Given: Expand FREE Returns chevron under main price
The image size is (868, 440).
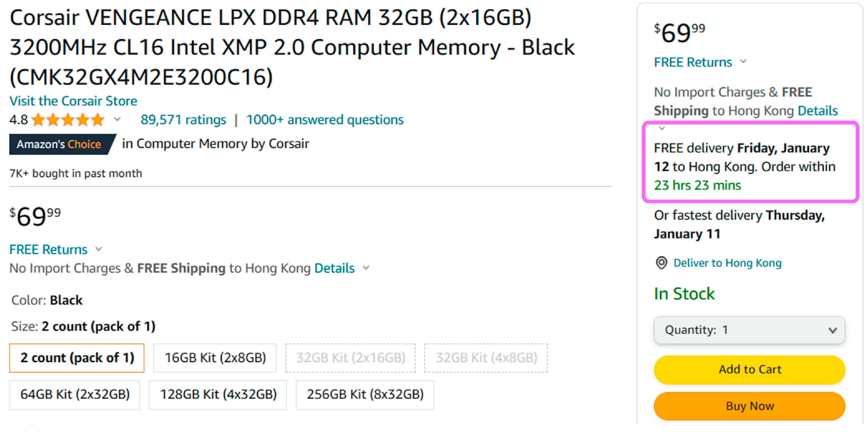Looking at the screenshot, I should coord(99,249).
